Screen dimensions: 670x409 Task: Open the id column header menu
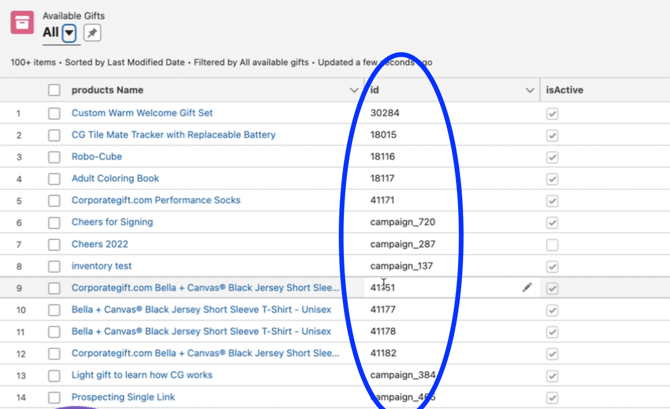529,90
